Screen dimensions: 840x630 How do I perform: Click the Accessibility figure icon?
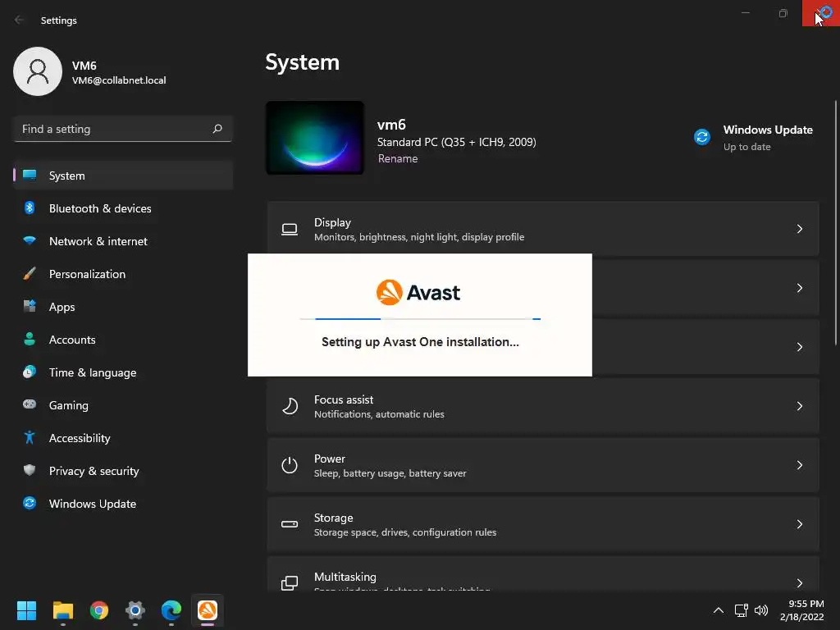pyautogui.click(x=30, y=438)
